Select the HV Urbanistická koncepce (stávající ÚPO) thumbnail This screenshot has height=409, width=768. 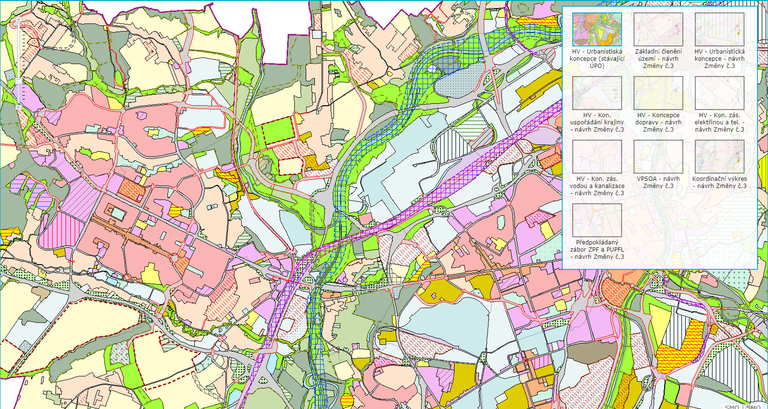pos(597,28)
